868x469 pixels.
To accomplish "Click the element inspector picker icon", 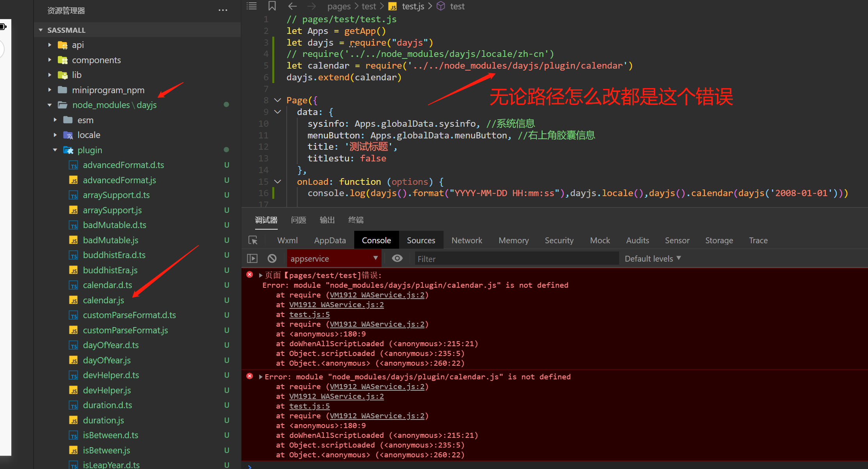I will point(253,240).
